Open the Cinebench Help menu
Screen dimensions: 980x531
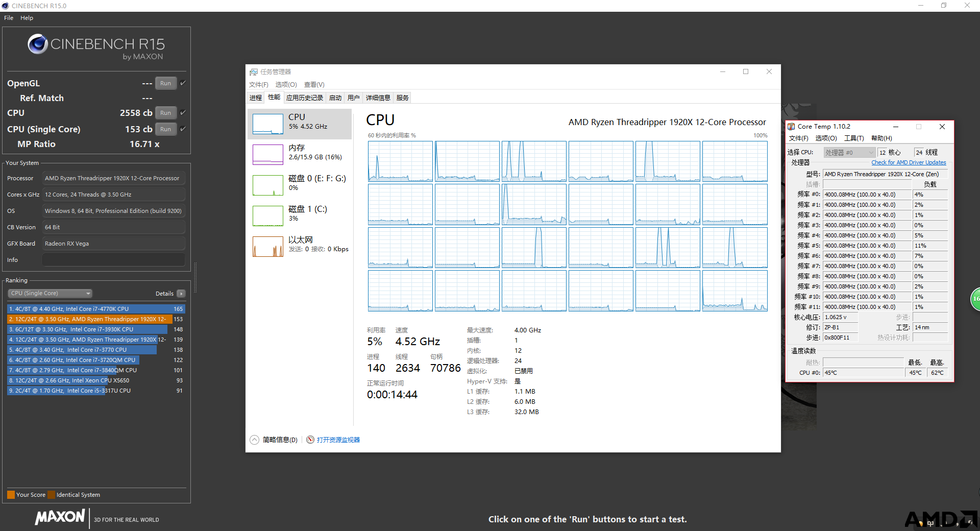tap(27, 18)
